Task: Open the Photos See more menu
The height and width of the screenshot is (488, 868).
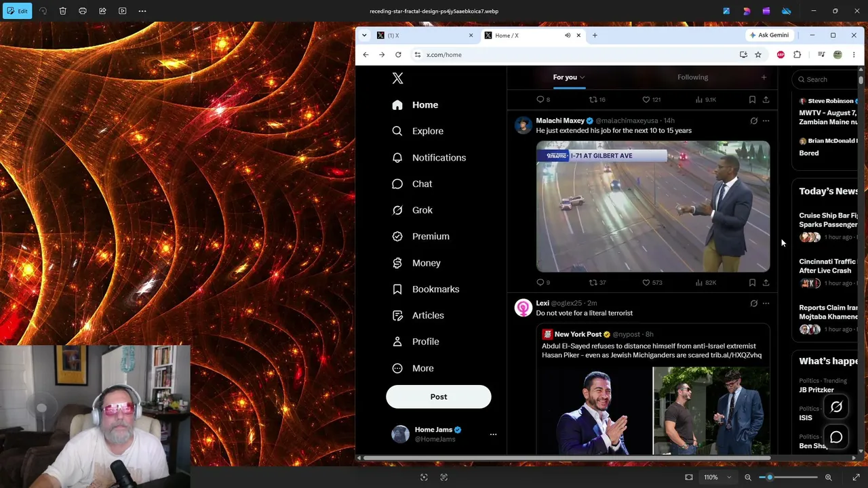Action: 142,11
